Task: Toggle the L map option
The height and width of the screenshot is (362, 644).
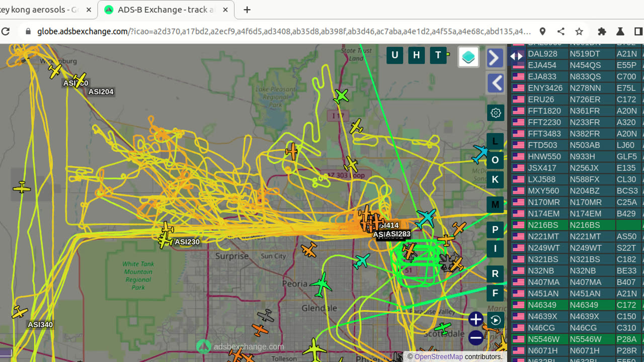Action: coord(495,141)
